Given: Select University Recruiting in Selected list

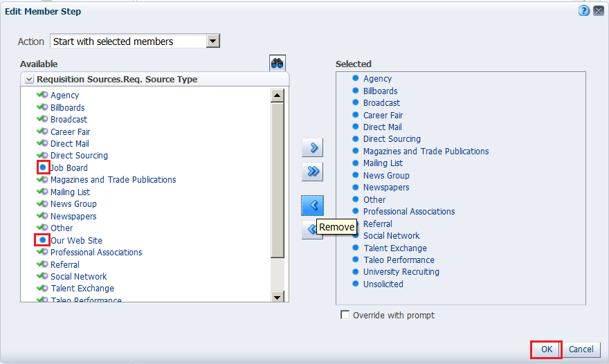Looking at the screenshot, I should pyautogui.click(x=401, y=272).
